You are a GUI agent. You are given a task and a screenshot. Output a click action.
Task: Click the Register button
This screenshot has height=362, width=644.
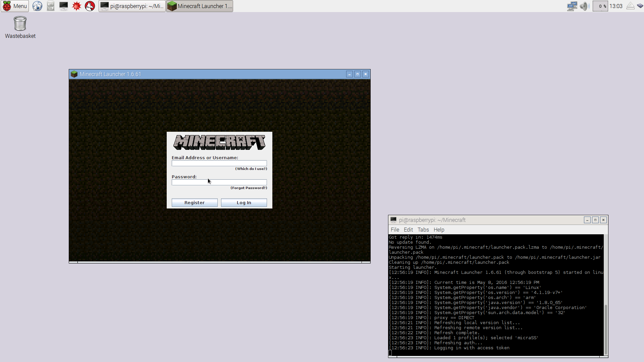pos(195,202)
